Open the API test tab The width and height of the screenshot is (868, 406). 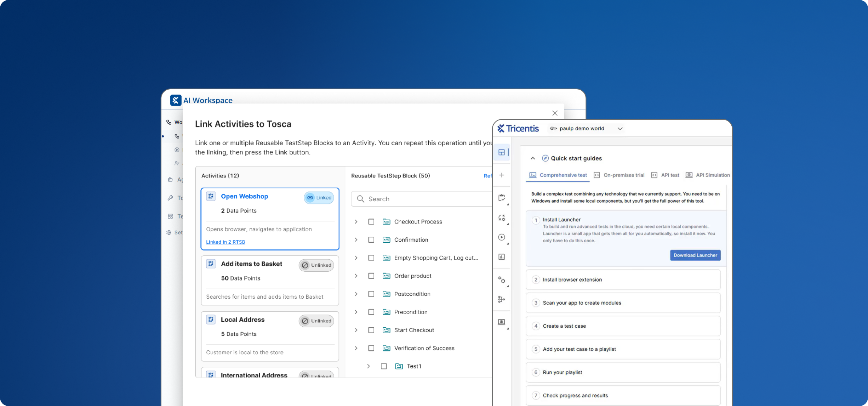click(665, 175)
